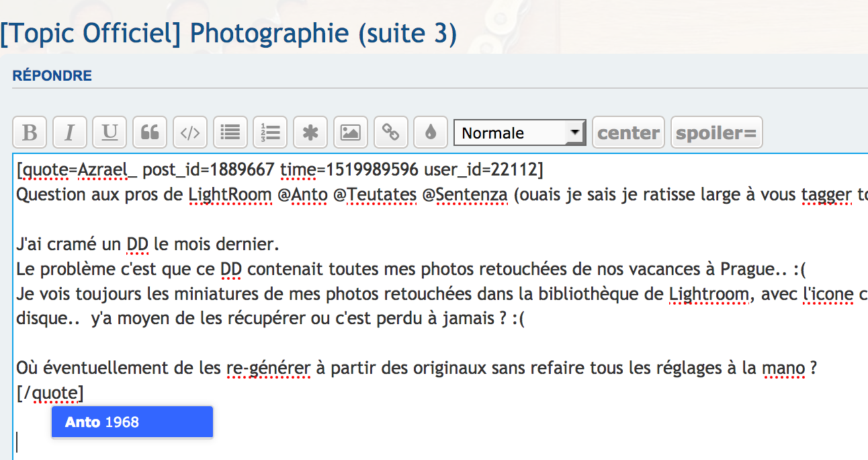The image size is (868, 460).
Task: Toggle bold formatting with the B button
Action: click(30, 132)
